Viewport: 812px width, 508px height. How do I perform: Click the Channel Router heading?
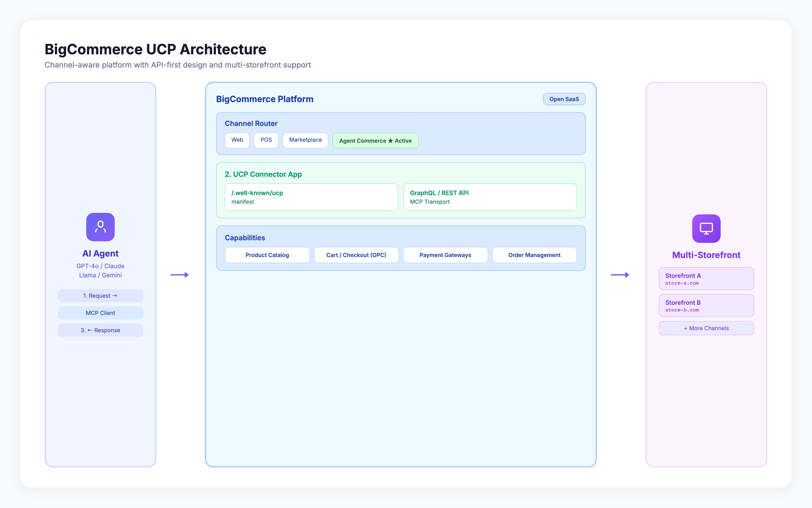pyautogui.click(x=251, y=123)
